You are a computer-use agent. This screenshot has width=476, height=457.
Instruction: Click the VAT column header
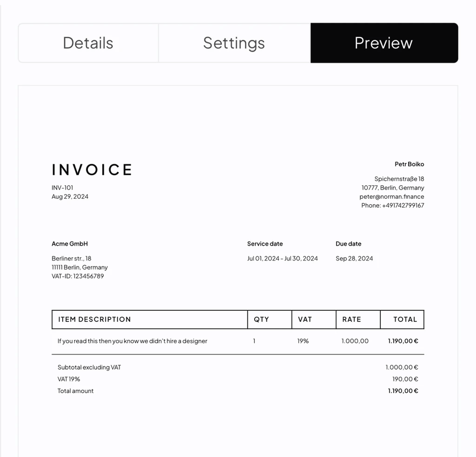305,320
